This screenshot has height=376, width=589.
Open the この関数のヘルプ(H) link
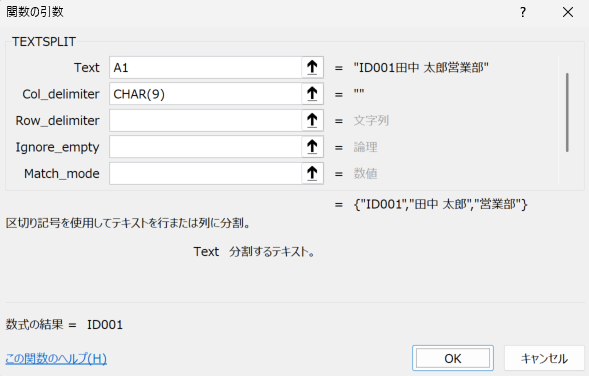tap(56, 358)
